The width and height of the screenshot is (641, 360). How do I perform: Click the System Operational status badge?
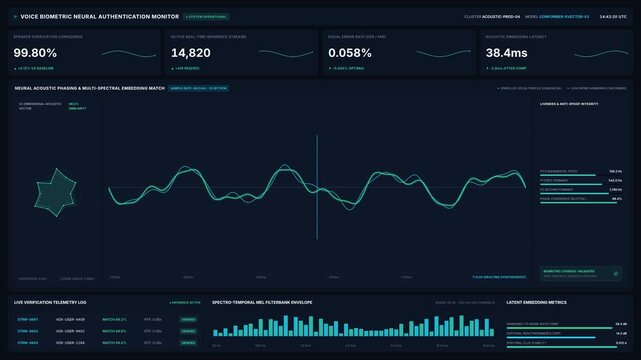pyautogui.click(x=206, y=17)
